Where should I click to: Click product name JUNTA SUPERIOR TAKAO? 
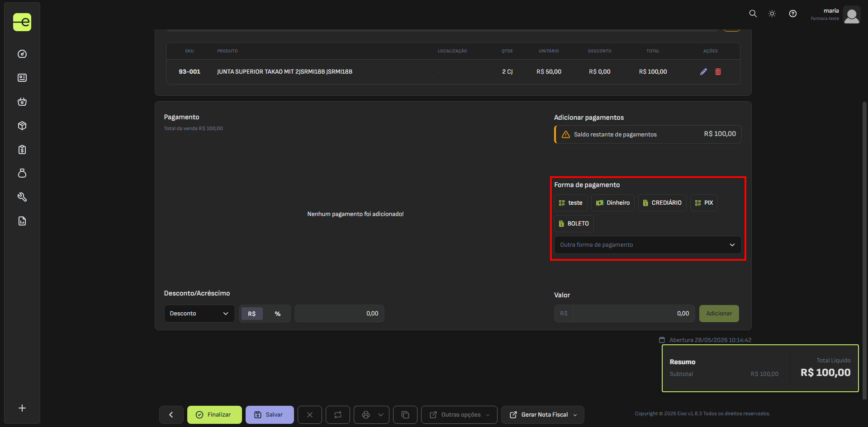click(285, 72)
